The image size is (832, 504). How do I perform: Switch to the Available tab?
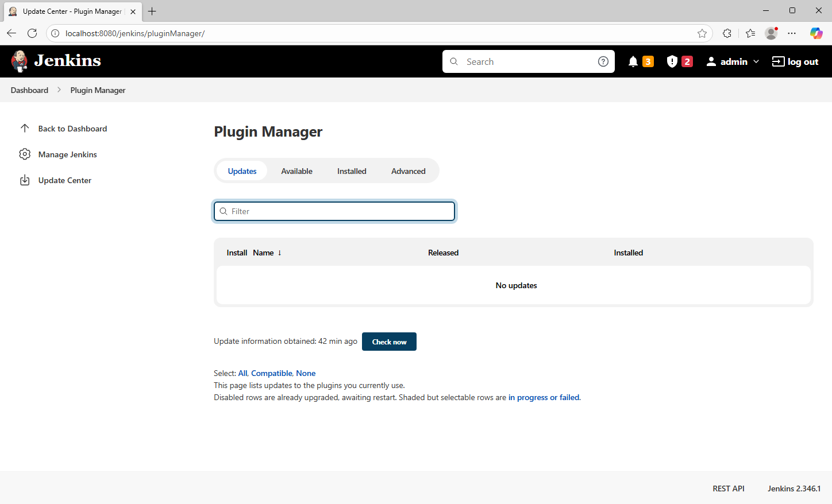pyautogui.click(x=296, y=171)
